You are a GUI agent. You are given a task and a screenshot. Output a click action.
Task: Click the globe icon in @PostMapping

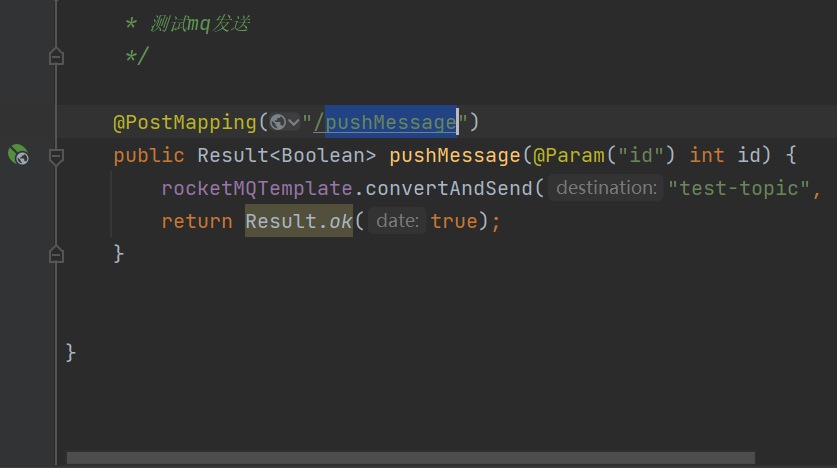(277, 123)
